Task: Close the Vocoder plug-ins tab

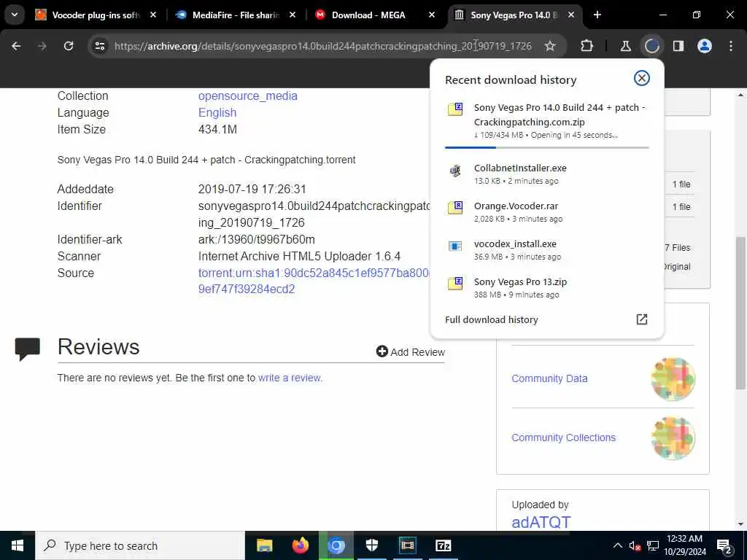Action: 153,15
